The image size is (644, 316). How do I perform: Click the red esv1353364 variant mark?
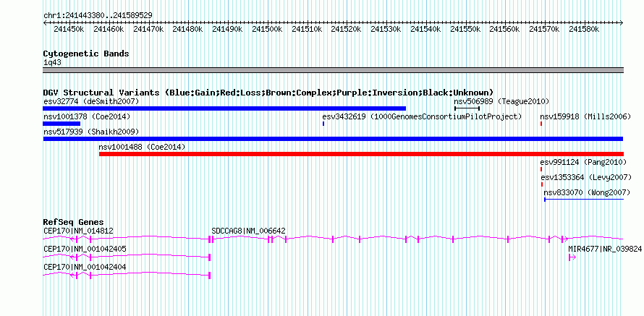point(542,184)
